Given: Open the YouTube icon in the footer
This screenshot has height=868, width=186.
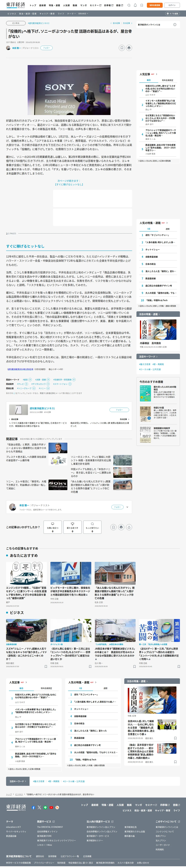Looking at the screenshot, I should click(51, 807).
